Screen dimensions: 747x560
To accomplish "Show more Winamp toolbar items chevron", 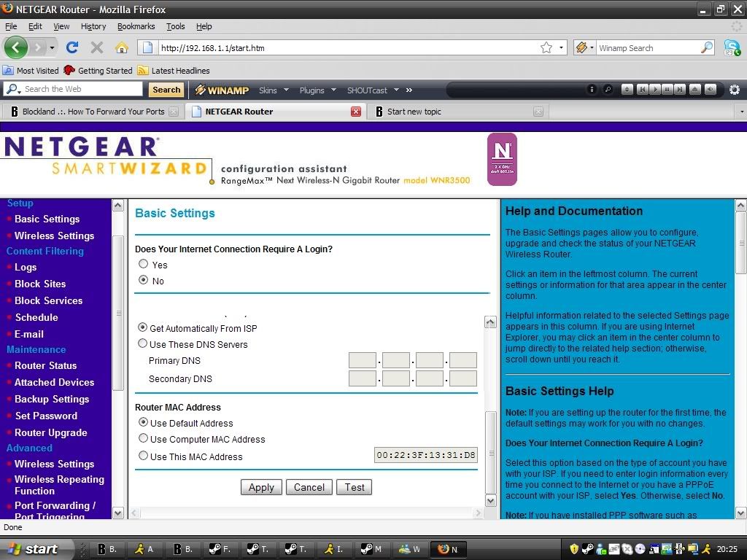I will click(409, 90).
